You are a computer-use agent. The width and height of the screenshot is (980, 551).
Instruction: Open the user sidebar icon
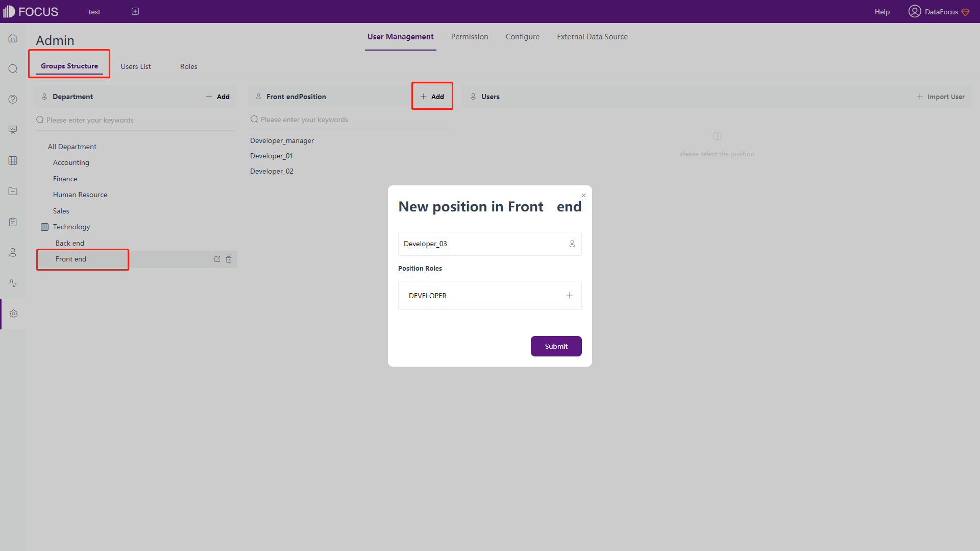coord(13,252)
